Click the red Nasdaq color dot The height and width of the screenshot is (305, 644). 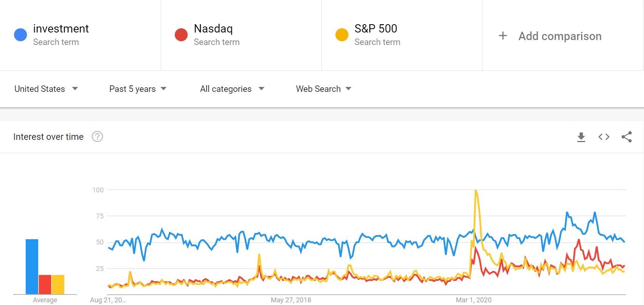pos(181,35)
